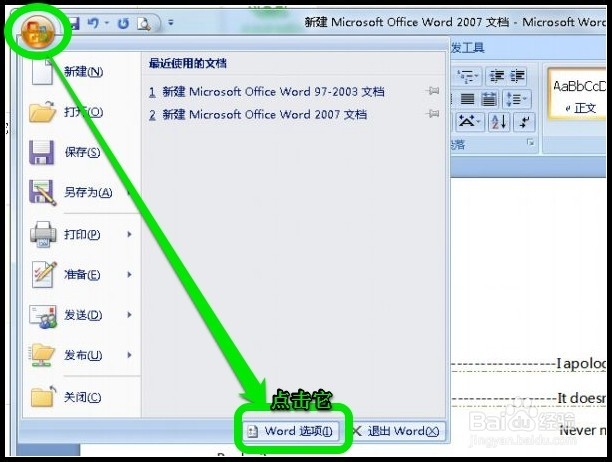612x462 pixels.
Task: Click the Justify alignment icon
Action: click(467, 99)
